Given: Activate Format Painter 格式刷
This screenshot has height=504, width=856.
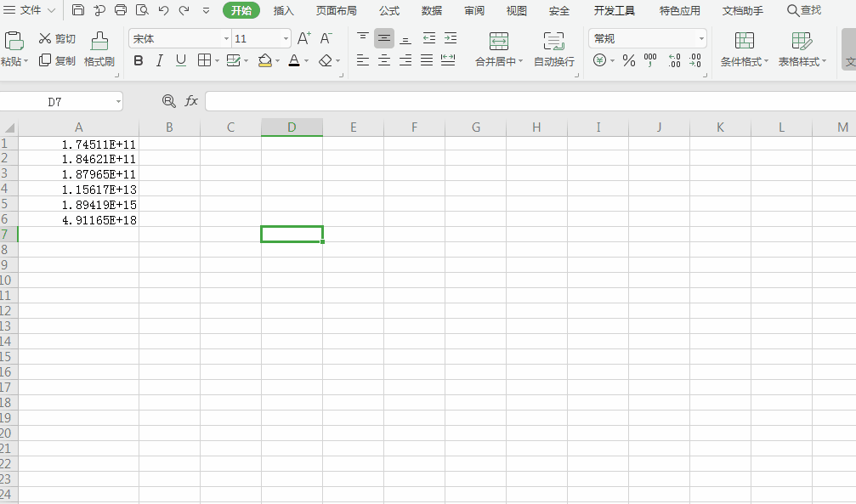Looking at the screenshot, I should [x=99, y=49].
